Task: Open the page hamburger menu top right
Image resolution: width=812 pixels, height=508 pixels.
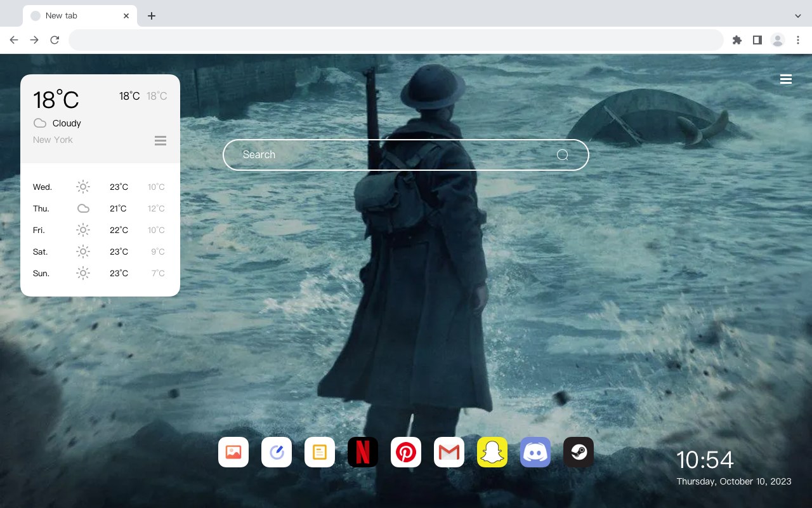Action: click(786, 79)
